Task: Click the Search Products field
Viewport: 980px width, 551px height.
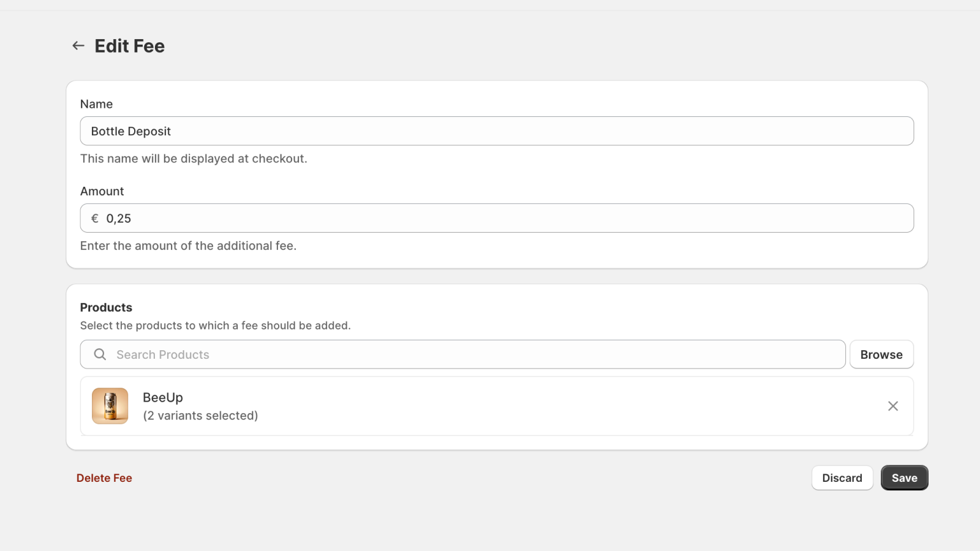Action: click(367, 354)
